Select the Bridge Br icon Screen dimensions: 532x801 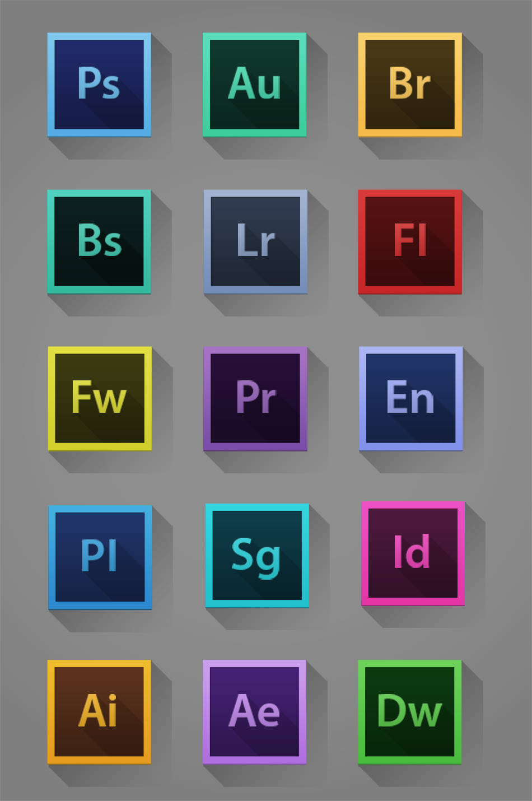point(410,85)
